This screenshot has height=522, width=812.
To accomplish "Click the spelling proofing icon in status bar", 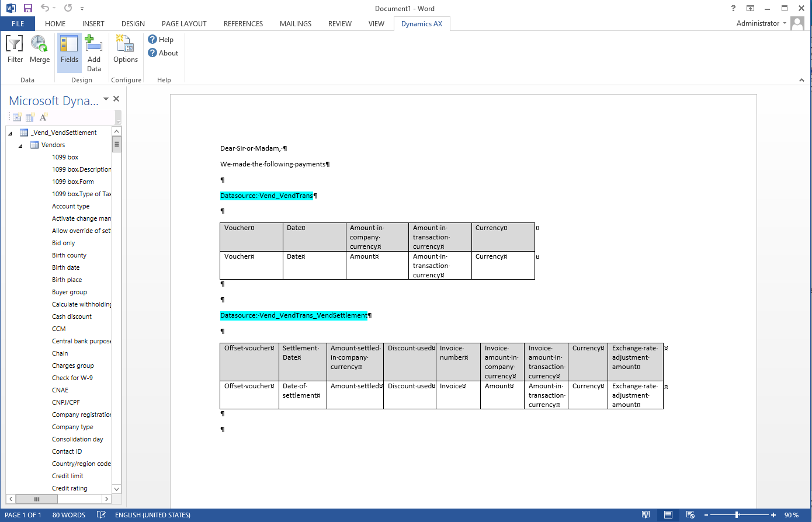I will [x=101, y=515].
